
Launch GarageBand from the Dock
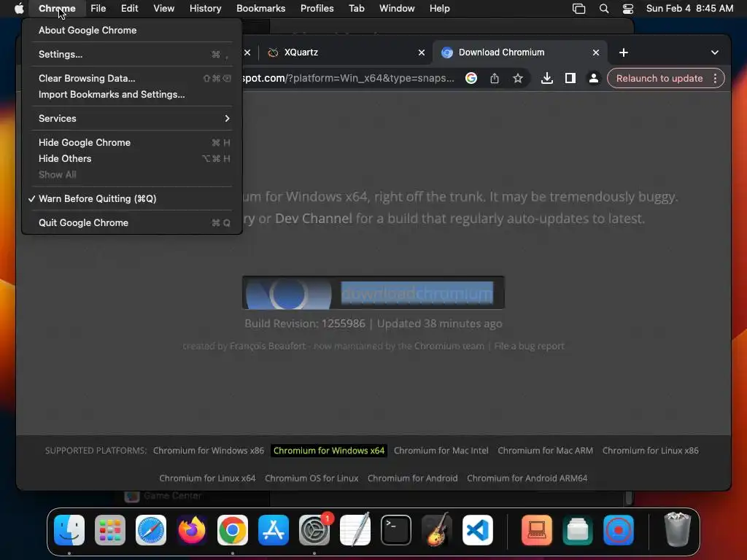point(437,530)
